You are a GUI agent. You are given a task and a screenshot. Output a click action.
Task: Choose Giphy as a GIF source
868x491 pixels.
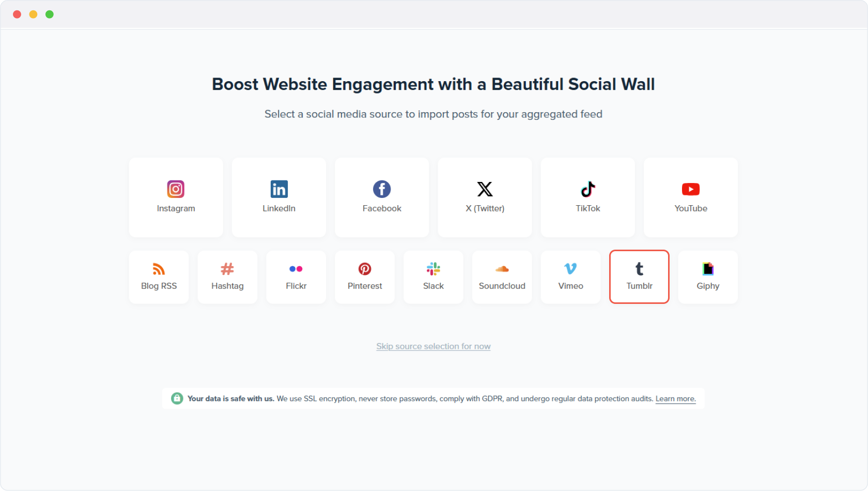(708, 277)
